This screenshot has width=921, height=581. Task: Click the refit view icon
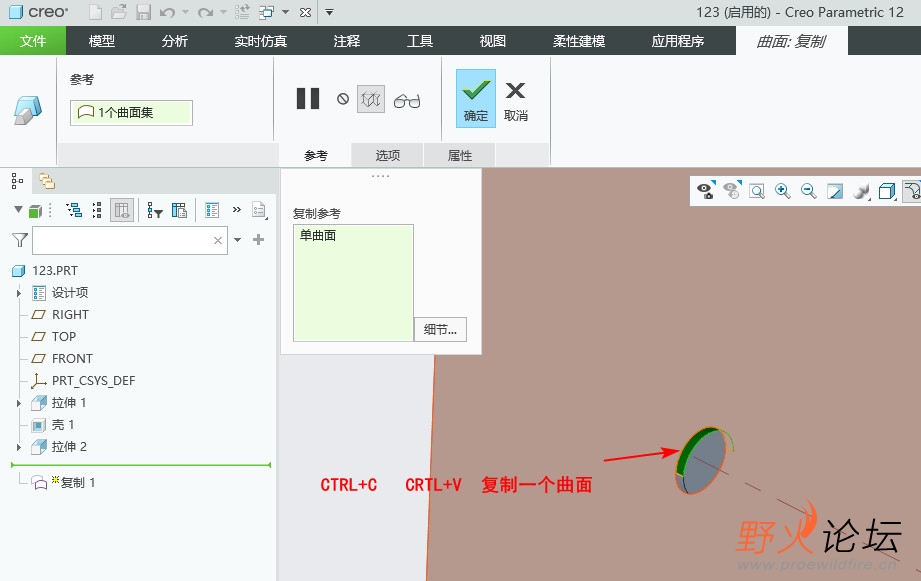(x=757, y=191)
